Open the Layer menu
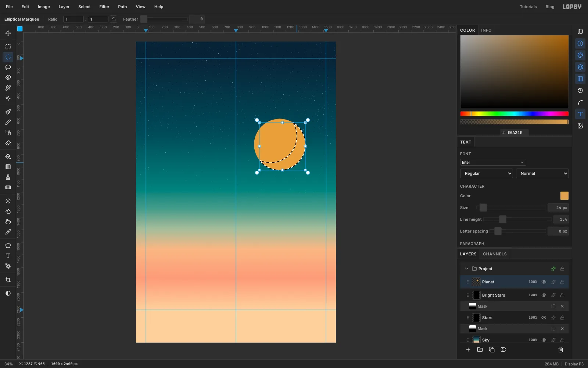The image size is (588, 368). (x=64, y=7)
